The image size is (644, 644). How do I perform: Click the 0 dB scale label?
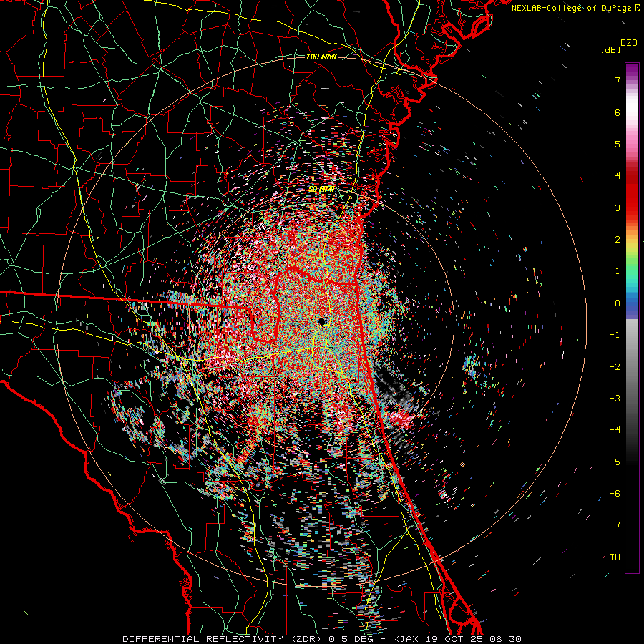tap(618, 303)
